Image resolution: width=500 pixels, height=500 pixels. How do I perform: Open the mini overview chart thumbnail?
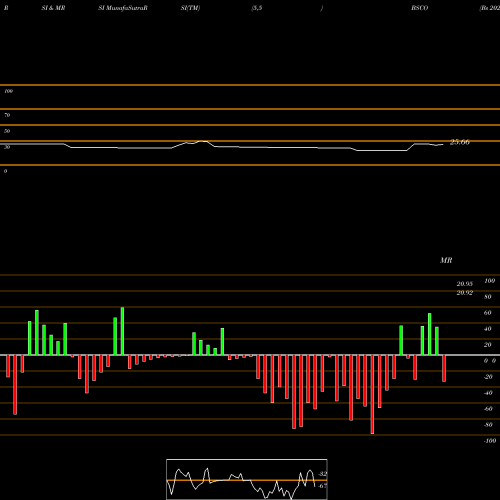[x=247, y=479]
